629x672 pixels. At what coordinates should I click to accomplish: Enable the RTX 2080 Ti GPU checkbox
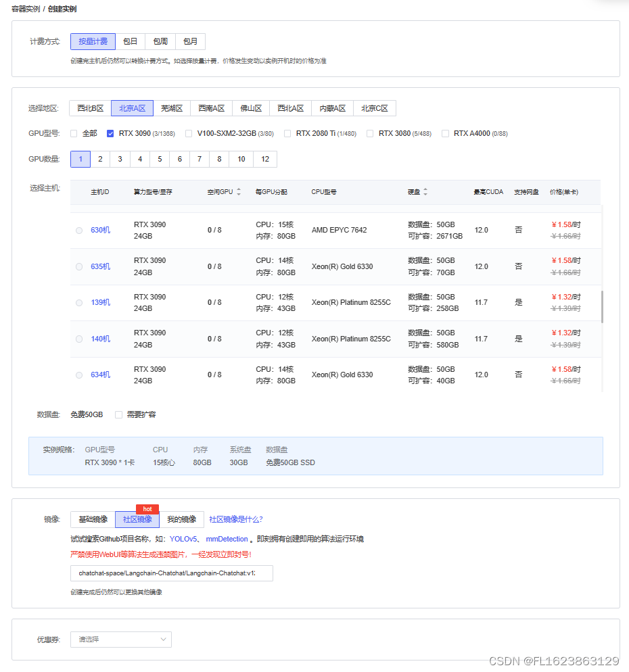[x=287, y=133]
